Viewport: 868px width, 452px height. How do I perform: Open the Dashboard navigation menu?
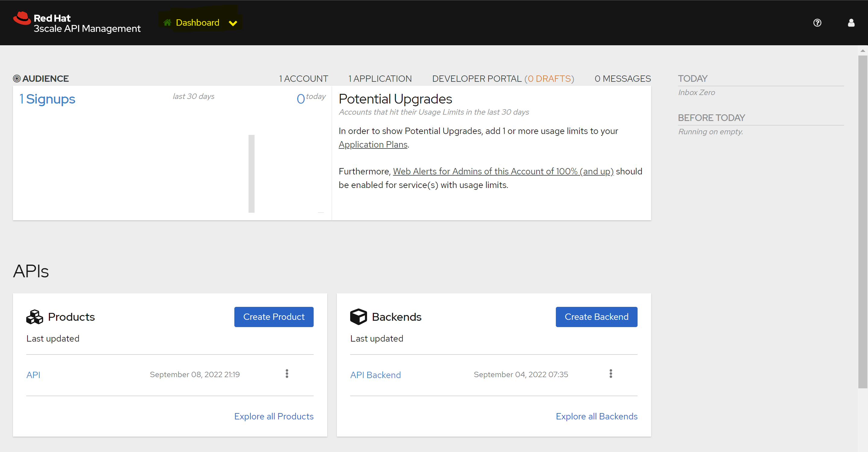198,23
